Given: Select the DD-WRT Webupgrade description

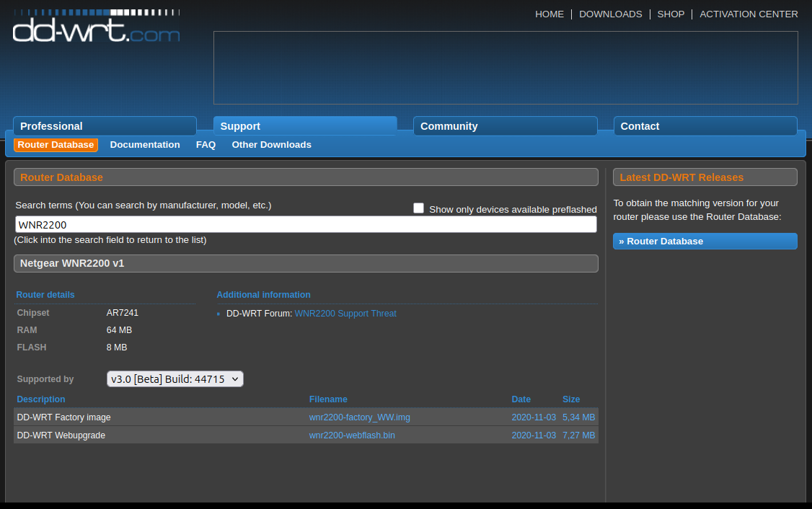Looking at the screenshot, I should point(61,435).
